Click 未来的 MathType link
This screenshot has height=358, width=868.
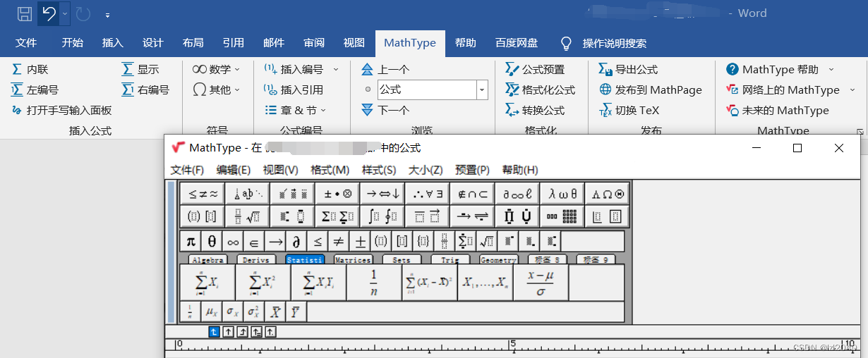click(x=778, y=110)
